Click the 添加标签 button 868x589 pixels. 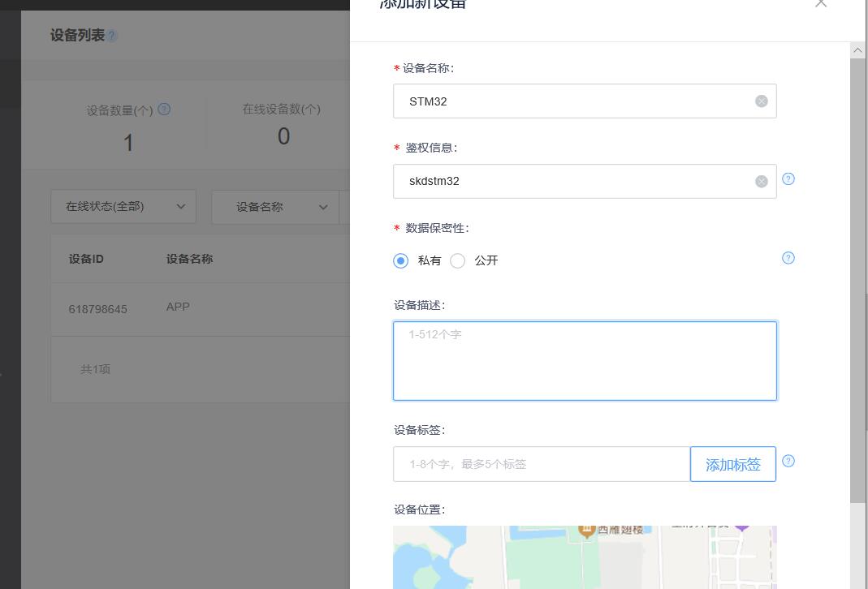pos(732,463)
